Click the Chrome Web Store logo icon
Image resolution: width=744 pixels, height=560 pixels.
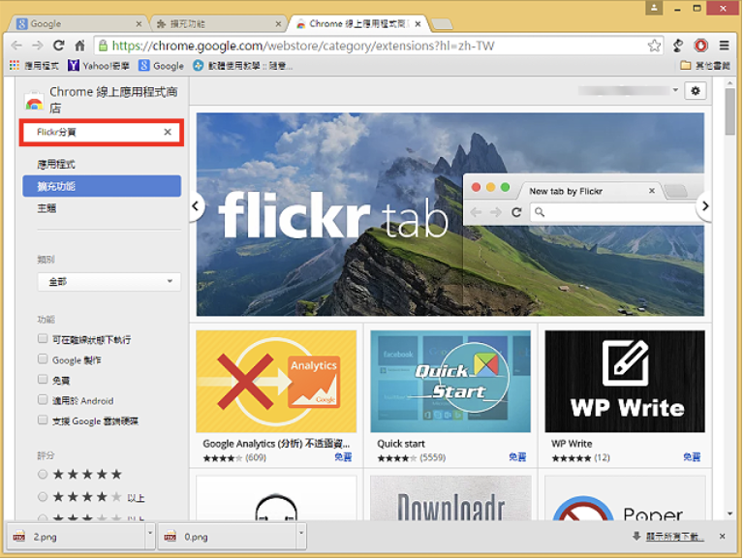pyautogui.click(x=34, y=101)
